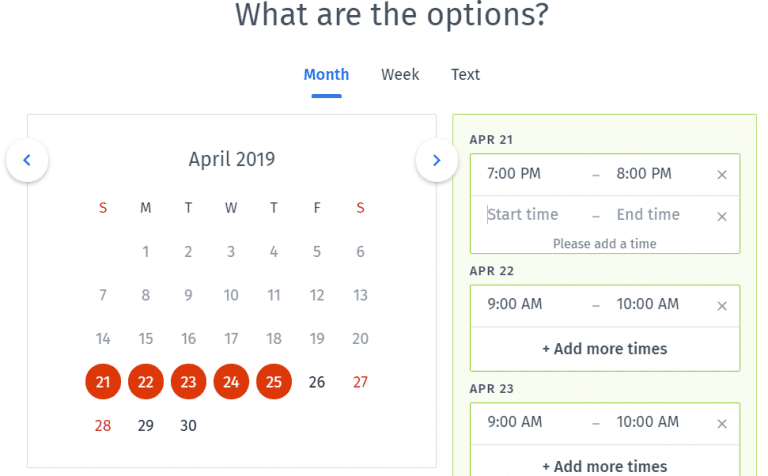Add more times for APR 23
768x476 pixels.
point(605,466)
